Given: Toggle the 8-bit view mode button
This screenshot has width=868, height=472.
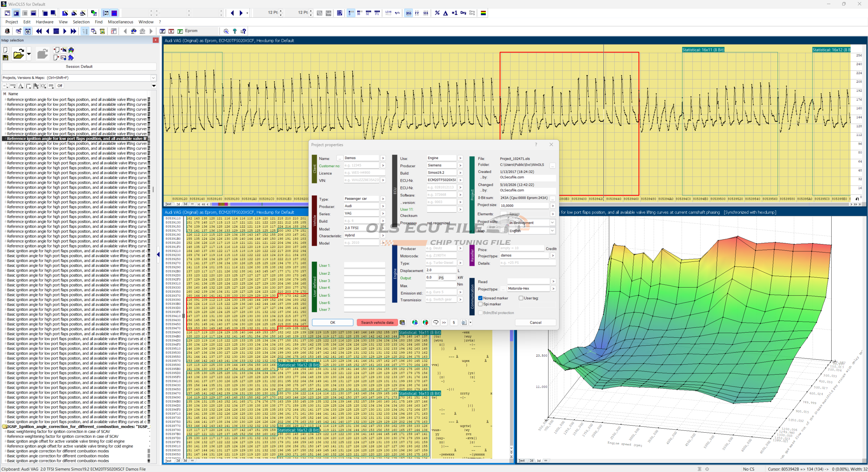Looking at the screenshot, I should 351,13.
